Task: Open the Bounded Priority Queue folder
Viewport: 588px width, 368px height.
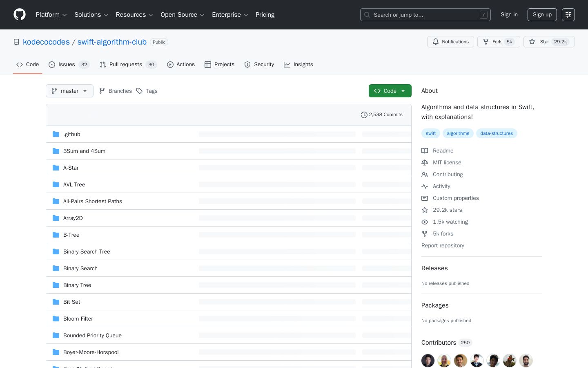Action: [x=92, y=335]
